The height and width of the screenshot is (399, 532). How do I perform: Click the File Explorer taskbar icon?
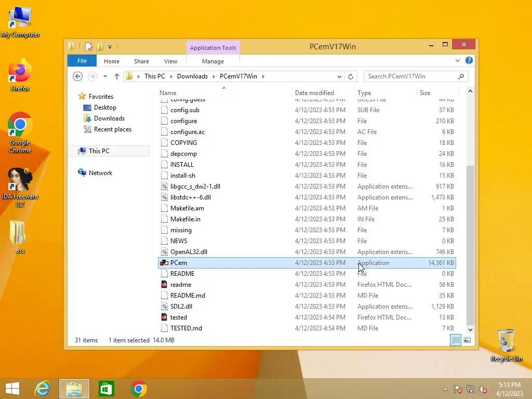click(74, 389)
